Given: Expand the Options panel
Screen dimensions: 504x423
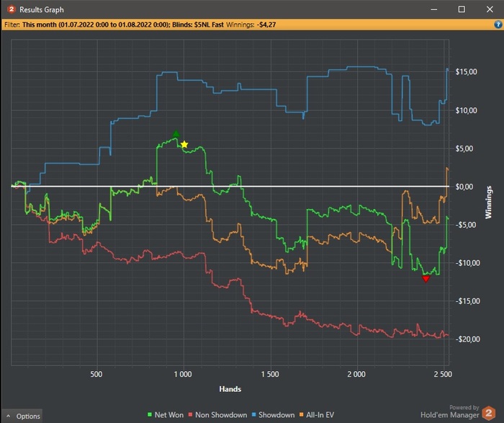Looking at the screenshot, I should (x=22, y=416).
